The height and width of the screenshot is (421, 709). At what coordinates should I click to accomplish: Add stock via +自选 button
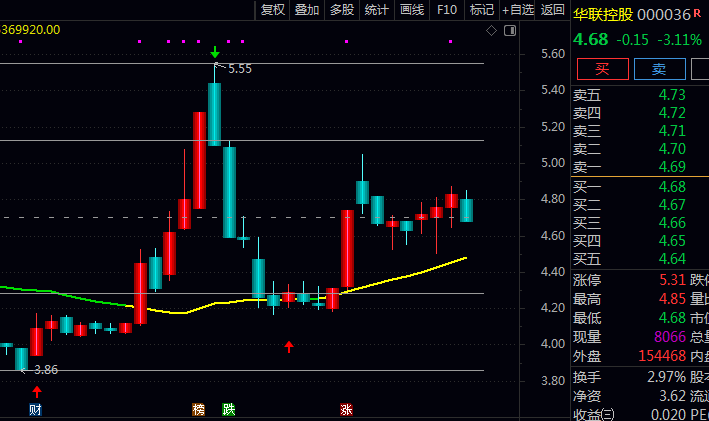(518, 9)
